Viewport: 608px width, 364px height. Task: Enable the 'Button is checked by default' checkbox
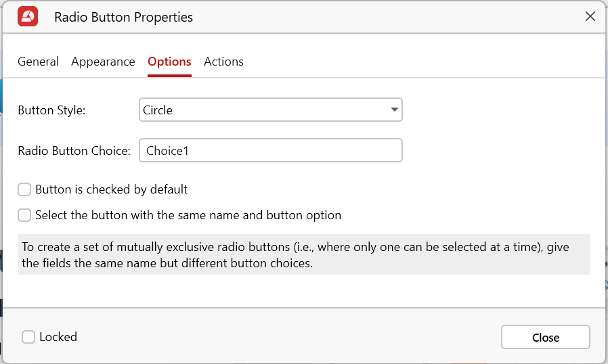click(x=24, y=189)
